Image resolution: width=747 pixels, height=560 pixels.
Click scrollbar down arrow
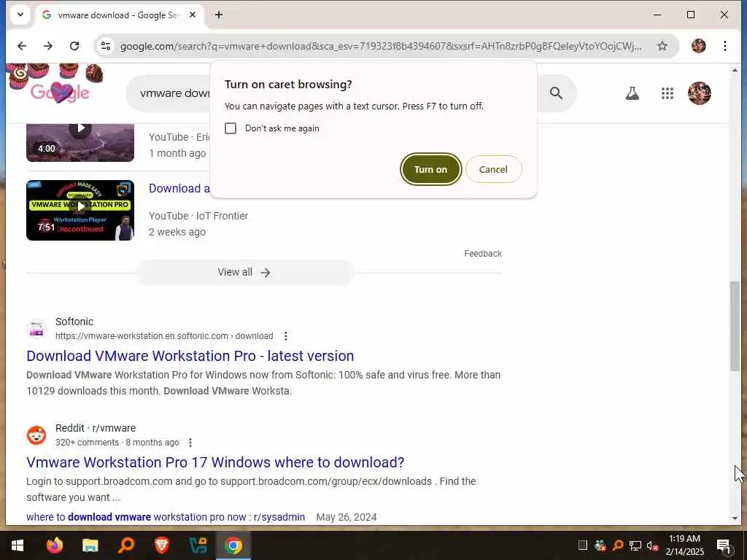coord(735,518)
